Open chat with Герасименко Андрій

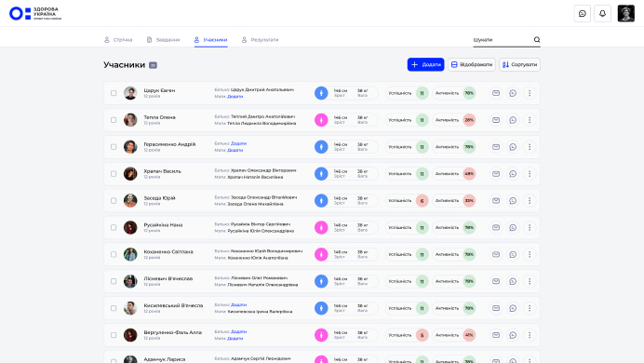click(513, 147)
